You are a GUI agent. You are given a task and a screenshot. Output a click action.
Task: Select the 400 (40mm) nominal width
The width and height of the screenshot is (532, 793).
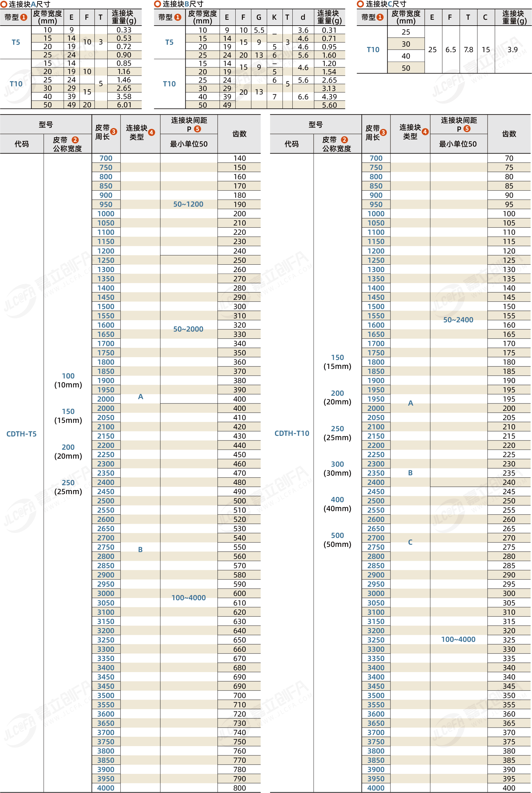tap(337, 504)
